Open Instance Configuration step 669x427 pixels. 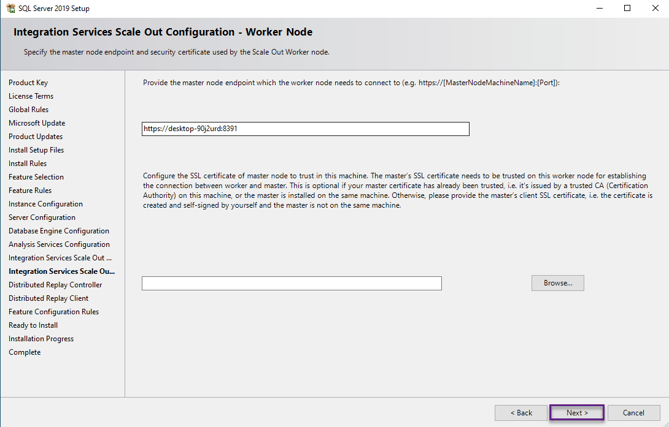46,204
